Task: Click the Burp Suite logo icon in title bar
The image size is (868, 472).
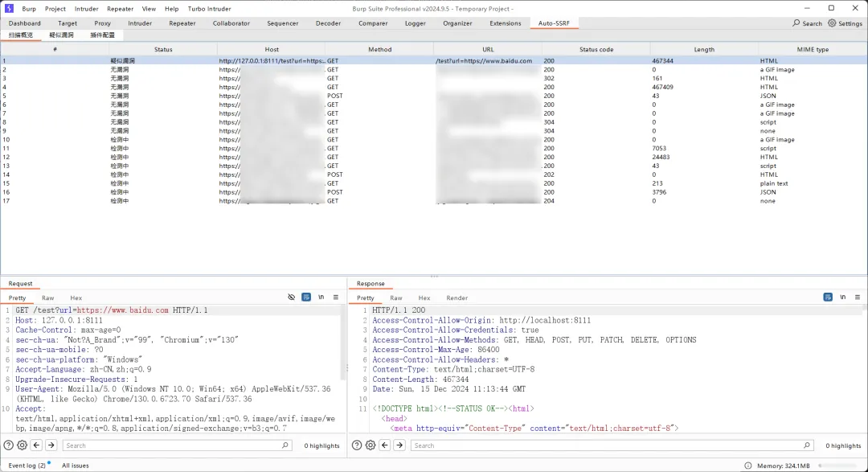Action: pyautogui.click(x=9, y=8)
